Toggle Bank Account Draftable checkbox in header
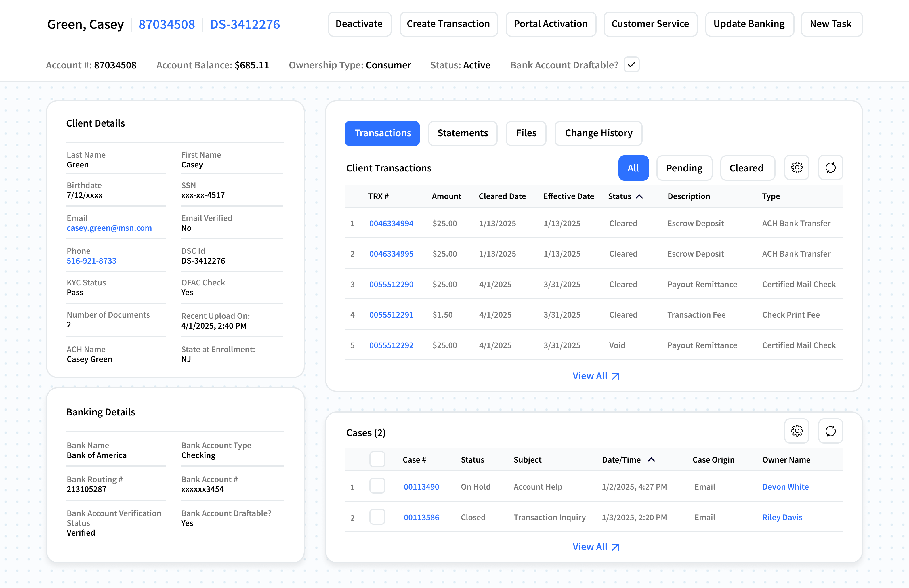This screenshot has height=588, width=909. coord(631,64)
